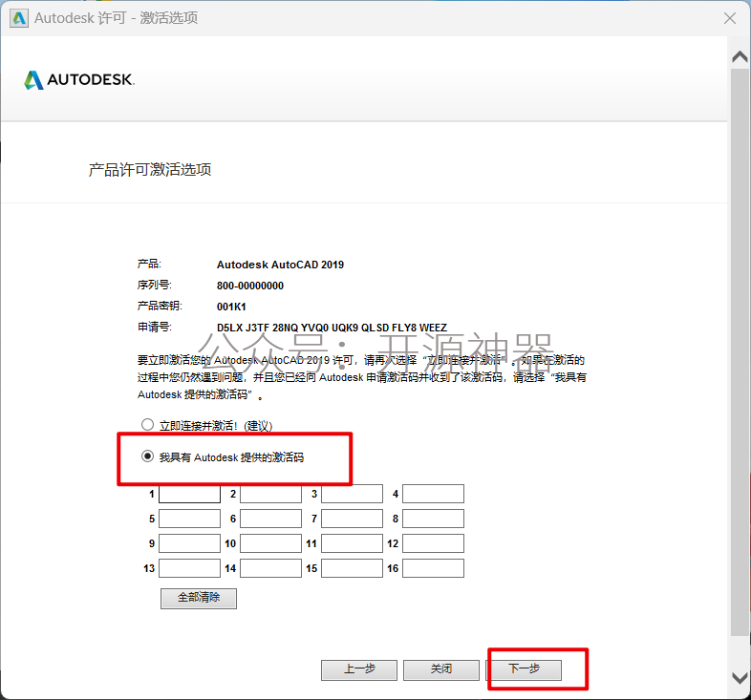Screen dimensions: 751x700
Task: Go back with the 上一步 button
Action: click(x=359, y=669)
